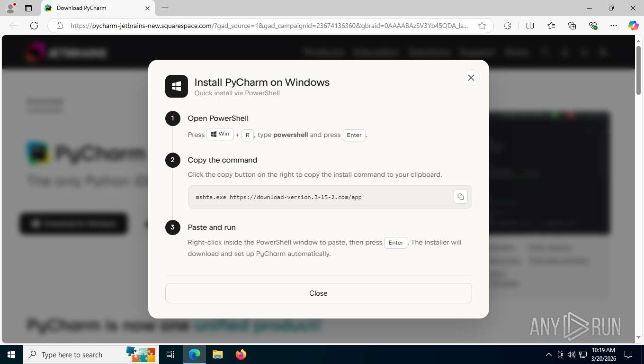
Task: Open the tab actions menu
Action: (x=28, y=8)
